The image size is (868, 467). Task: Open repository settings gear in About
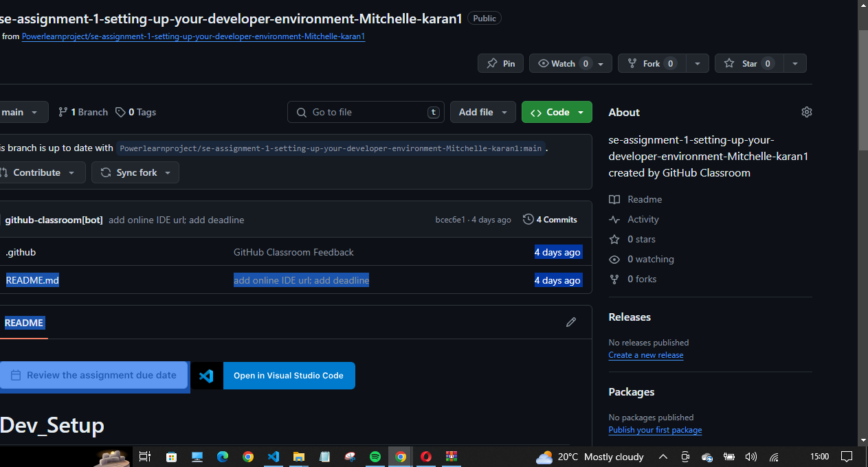[x=807, y=112]
